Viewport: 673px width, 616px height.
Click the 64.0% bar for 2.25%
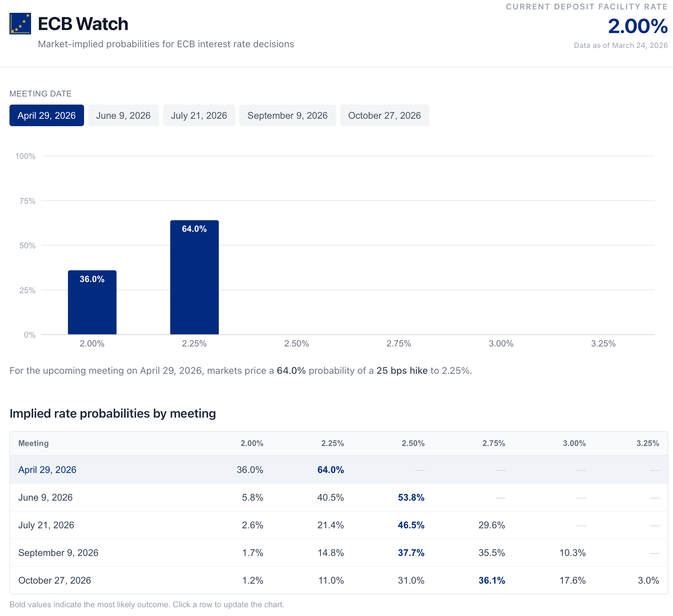click(x=194, y=277)
